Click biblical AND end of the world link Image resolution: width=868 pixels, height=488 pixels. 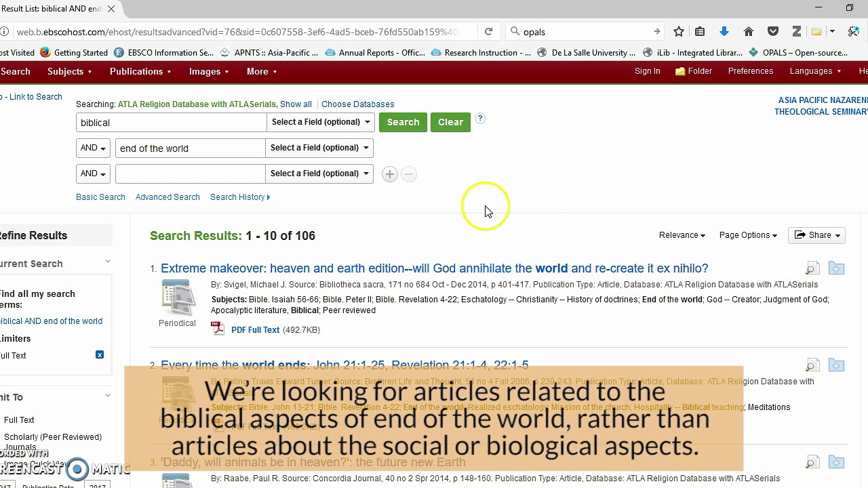(51, 321)
